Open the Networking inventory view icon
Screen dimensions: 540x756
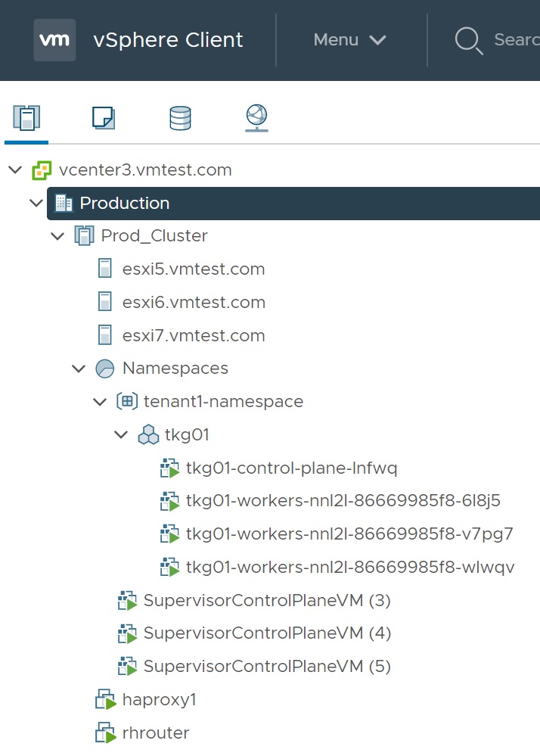(256, 117)
